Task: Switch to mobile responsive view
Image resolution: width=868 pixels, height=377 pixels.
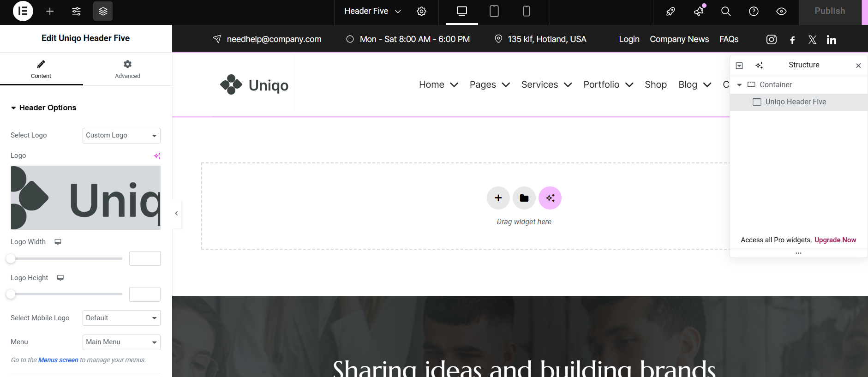Action: point(526,11)
